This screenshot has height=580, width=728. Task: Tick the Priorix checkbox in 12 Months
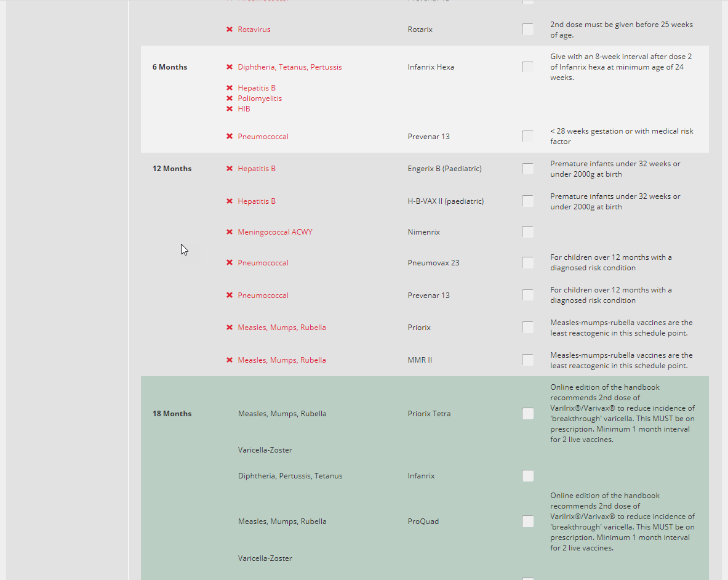pyautogui.click(x=527, y=328)
